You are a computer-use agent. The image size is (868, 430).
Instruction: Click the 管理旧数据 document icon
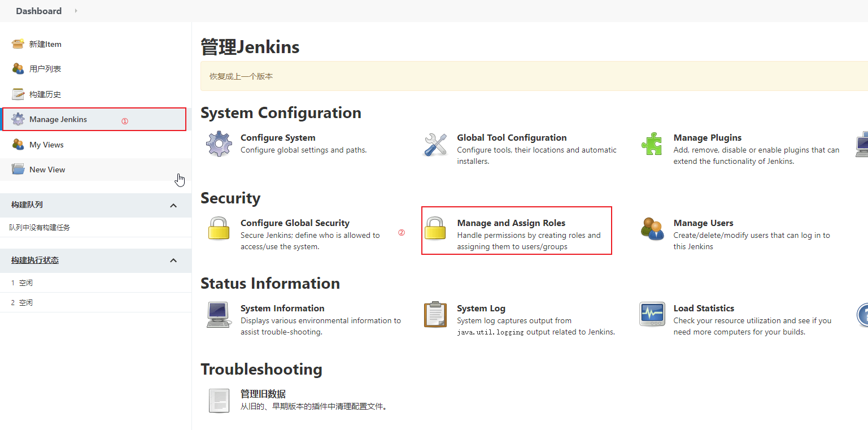coord(219,401)
